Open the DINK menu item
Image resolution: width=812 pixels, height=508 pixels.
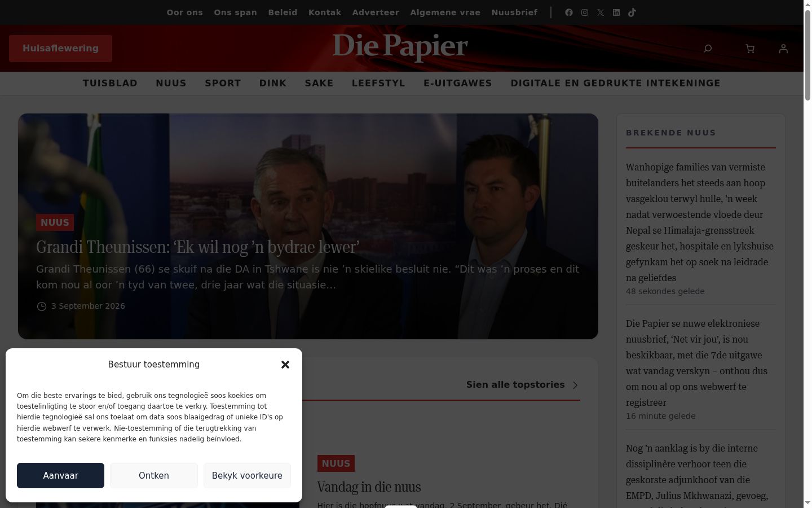(273, 84)
